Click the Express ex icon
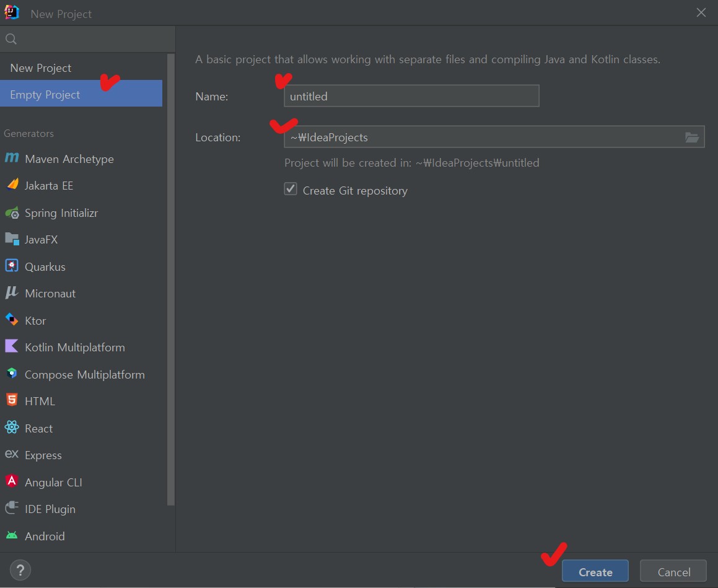The image size is (718, 588). pyautogui.click(x=11, y=454)
